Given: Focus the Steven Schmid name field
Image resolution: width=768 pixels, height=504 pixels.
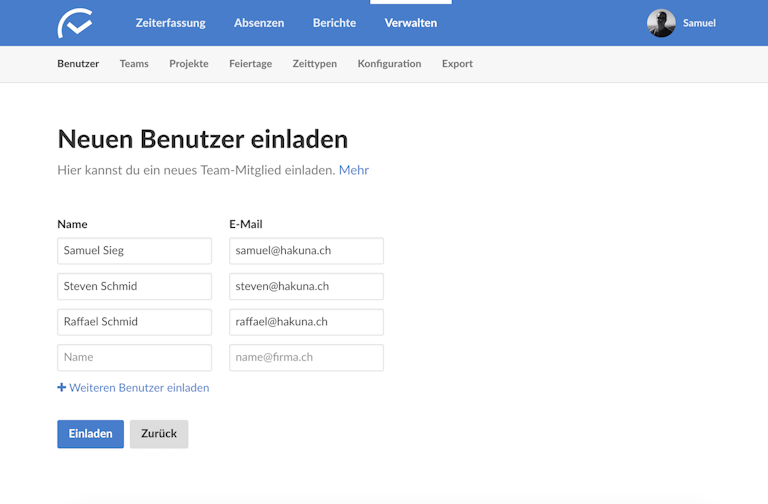Looking at the screenshot, I should click(134, 287).
